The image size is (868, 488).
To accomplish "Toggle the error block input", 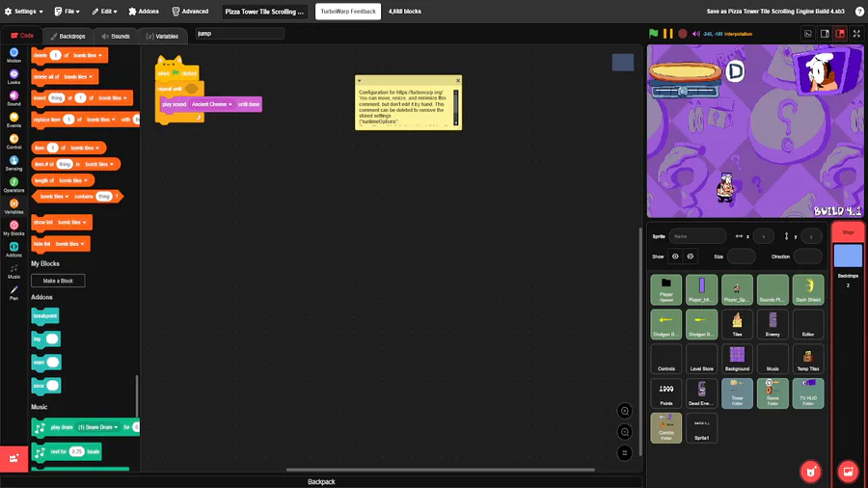I will coord(53,385).
